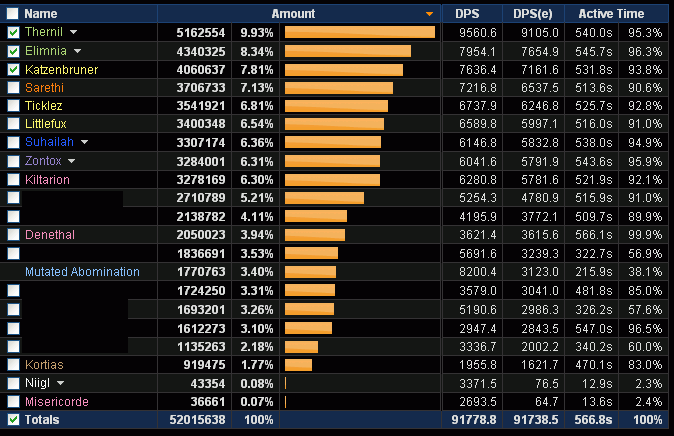Click the Littlefux player name
674x436 pixels.
[47, 125]
